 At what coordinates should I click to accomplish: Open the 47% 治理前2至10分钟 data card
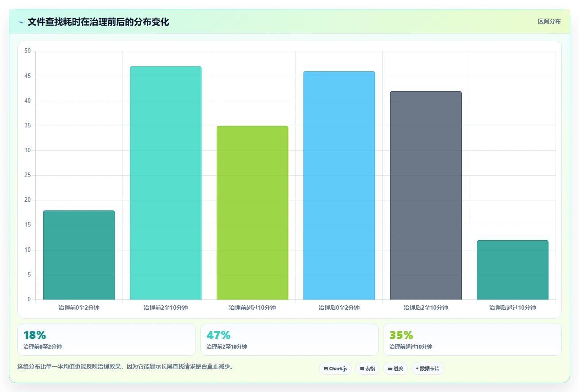pyautogui.click(x=289, y=339)
